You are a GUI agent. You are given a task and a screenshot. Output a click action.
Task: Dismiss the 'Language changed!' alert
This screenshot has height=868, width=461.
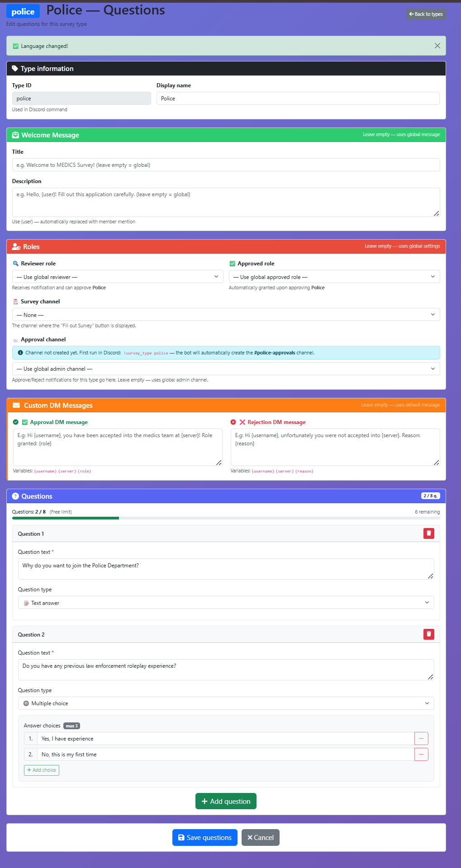pyautogui.click(x=437, y=46)
